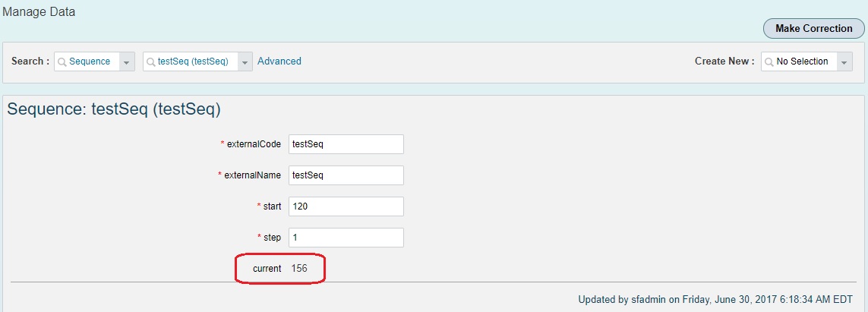The height and width of the screenshot is (312, 868).
Task: Open the testSeq (testSeq) dropdown arrow
Action: coord(245,61)
